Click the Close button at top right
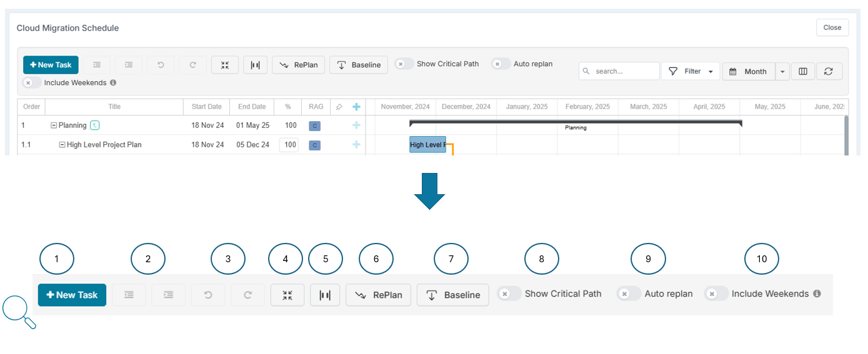Image resolution: width=868 pixels, height=354 pixels. click(832, 27)
